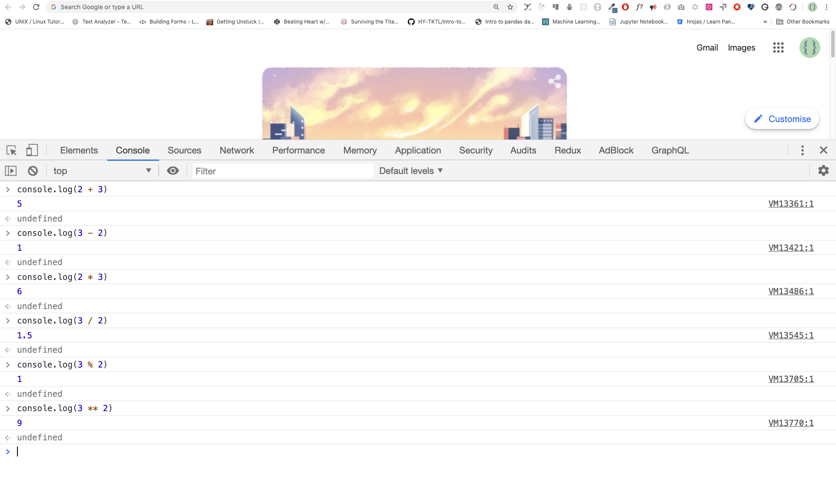Open the ColorZilla eyedropper extension icon
The image size is (836, 504).
click(612, 7)
